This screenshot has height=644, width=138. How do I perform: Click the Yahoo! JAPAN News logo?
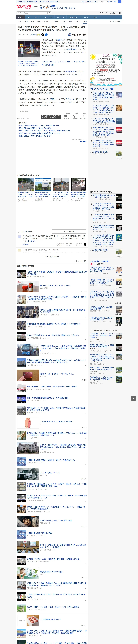[x=27, y=7]
